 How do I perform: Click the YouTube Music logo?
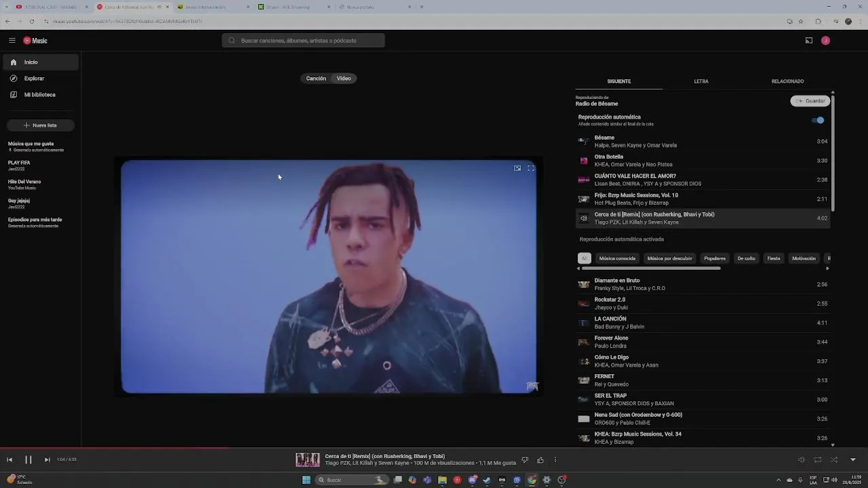[35, 41]
